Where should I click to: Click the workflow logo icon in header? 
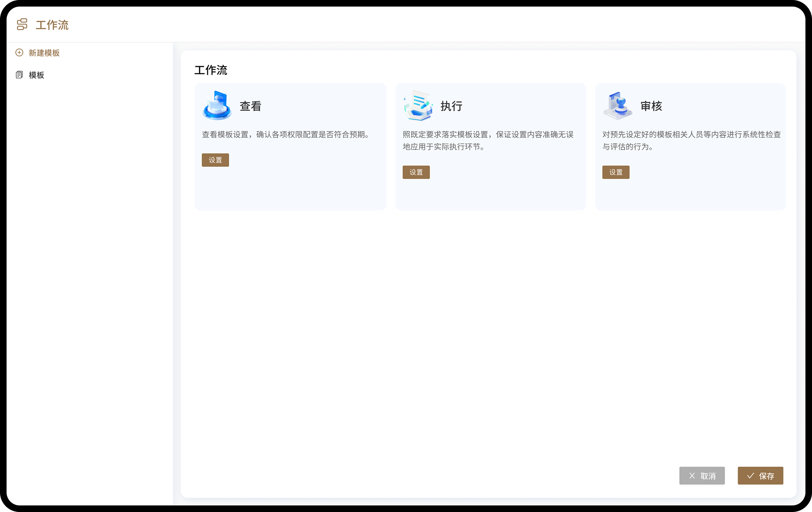(22, 24)
